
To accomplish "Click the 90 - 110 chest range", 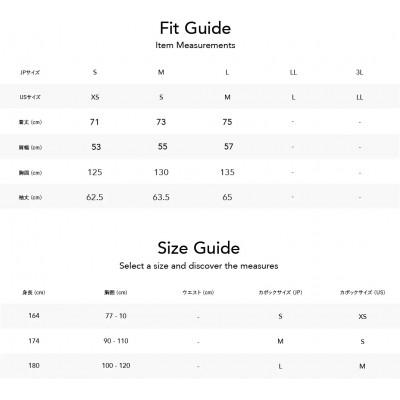I will tap(116, 341).
